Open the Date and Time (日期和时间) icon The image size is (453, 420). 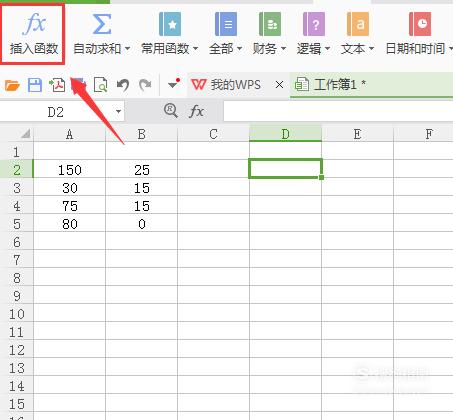click(420, 24)
